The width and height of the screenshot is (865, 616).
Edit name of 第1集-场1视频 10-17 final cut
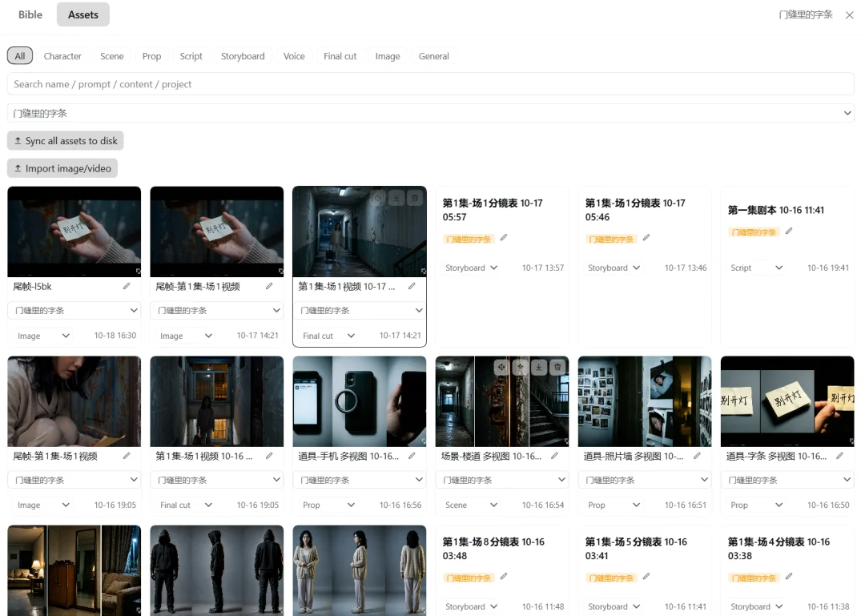[x=412, y=286]
